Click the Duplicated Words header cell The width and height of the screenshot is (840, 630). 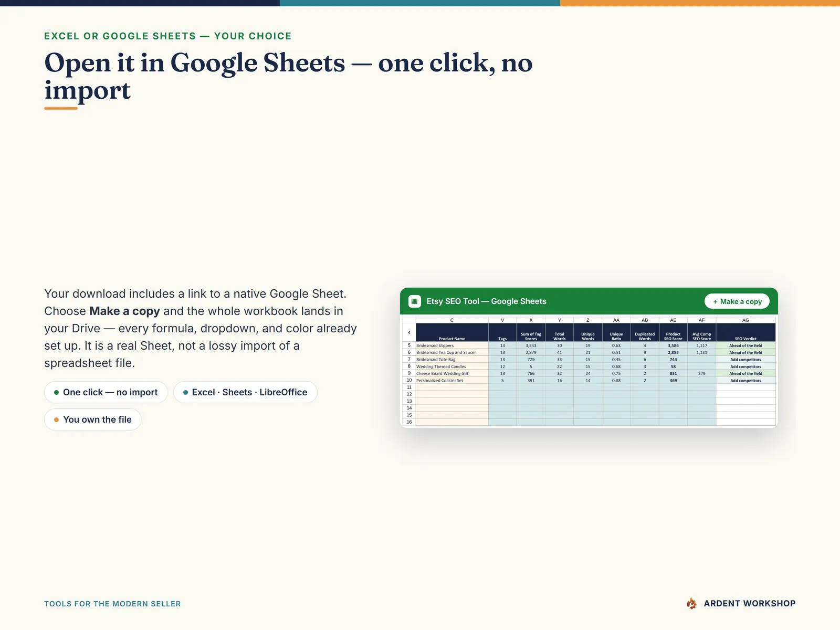click(x=645, y=332)
